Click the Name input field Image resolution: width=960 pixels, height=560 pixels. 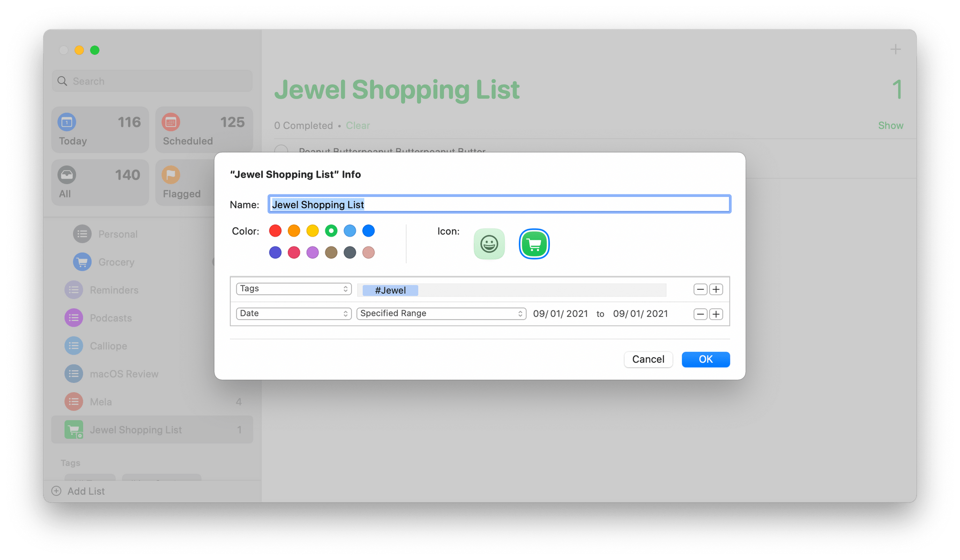pos(498,205)
